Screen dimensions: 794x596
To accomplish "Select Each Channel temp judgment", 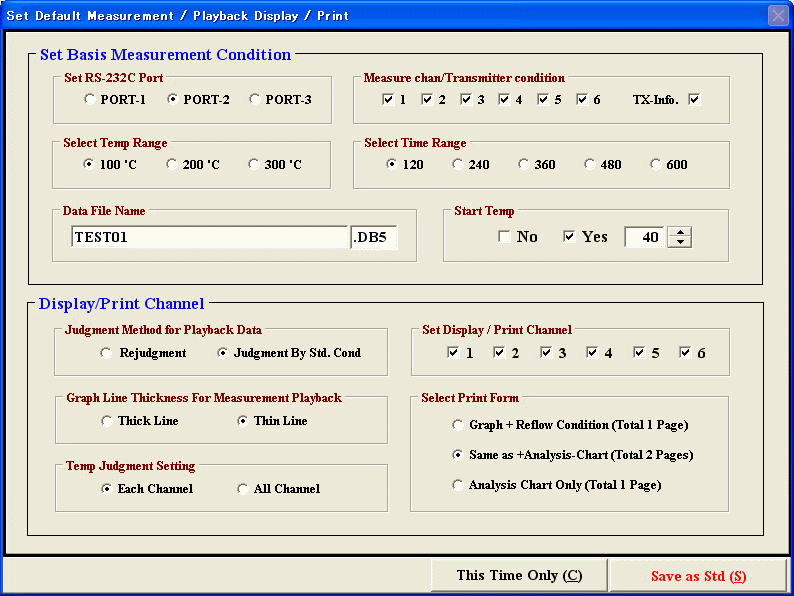I will [106, 489].
